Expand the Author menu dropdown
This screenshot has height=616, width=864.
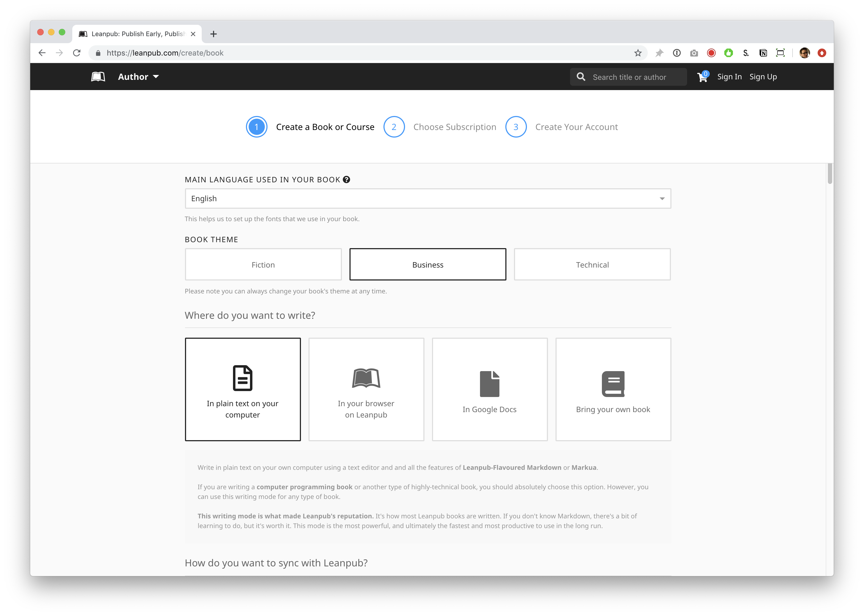[x=138, y=77]
